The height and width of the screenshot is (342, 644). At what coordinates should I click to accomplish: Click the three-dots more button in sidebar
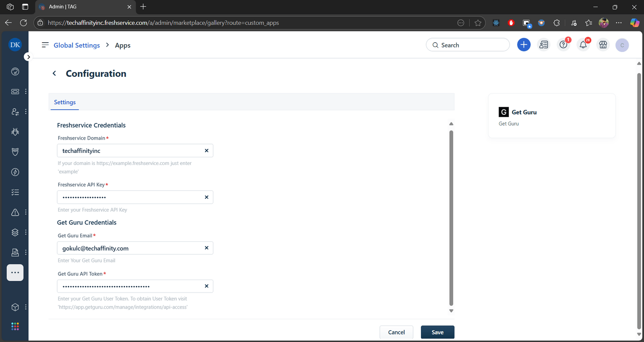[x=15, y=272]
